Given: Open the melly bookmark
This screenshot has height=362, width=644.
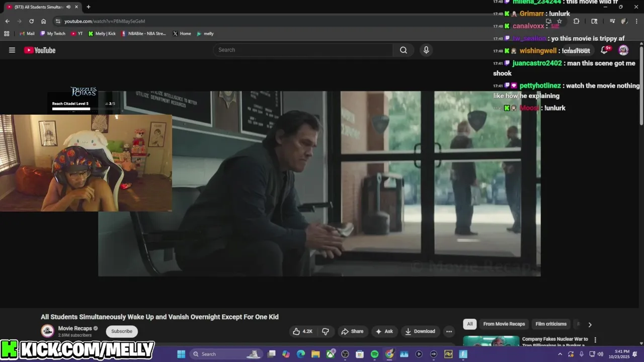Looking at the screenshot, I should coord(205,34).
